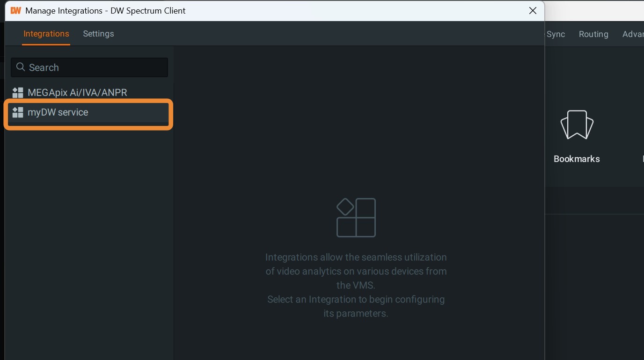Viewport: 644px width, 360px height.
Task: Select the MEGApix Ai/IVA/ANPR integration
Action: 89,93
